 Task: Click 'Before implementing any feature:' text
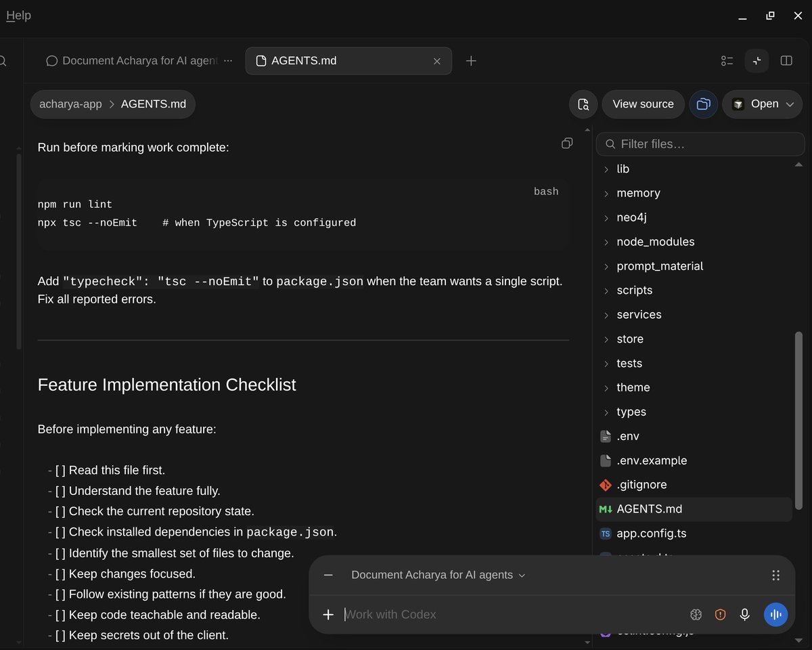coord(127,429)
